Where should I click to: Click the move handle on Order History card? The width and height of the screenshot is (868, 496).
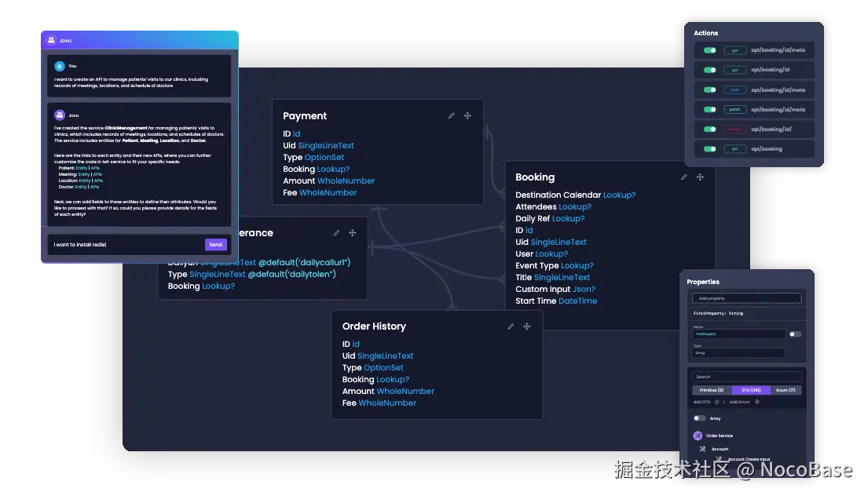click(x=527, y=326)
